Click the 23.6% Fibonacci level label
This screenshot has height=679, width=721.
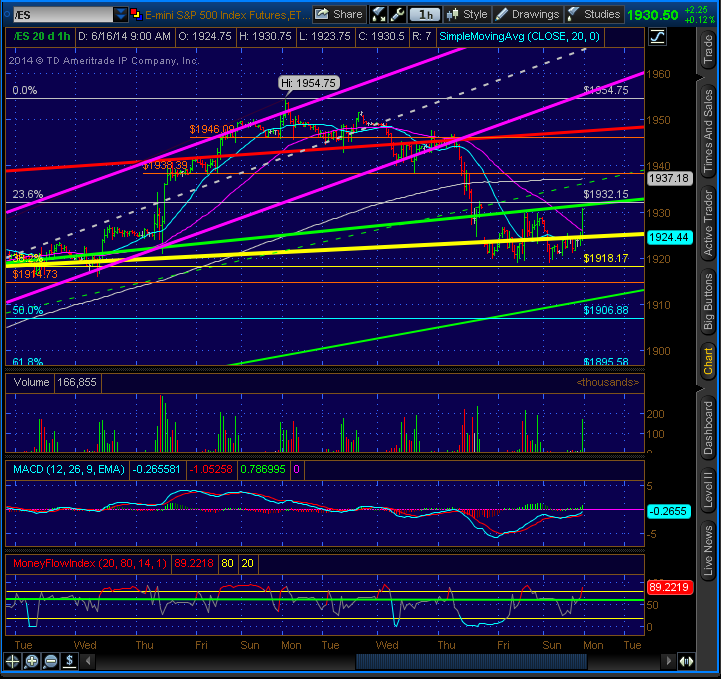click(28, 194)
